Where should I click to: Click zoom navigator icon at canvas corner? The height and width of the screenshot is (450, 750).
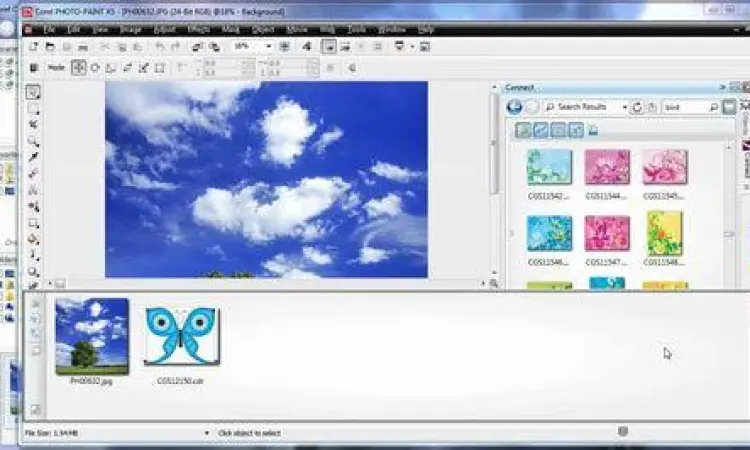(494, 284)
